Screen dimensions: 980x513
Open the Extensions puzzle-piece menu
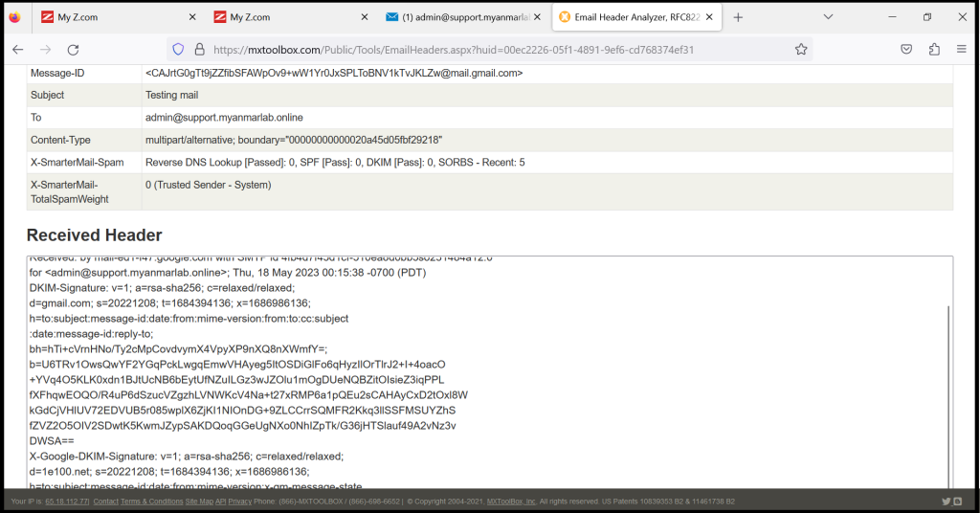(x=934, y=50)
